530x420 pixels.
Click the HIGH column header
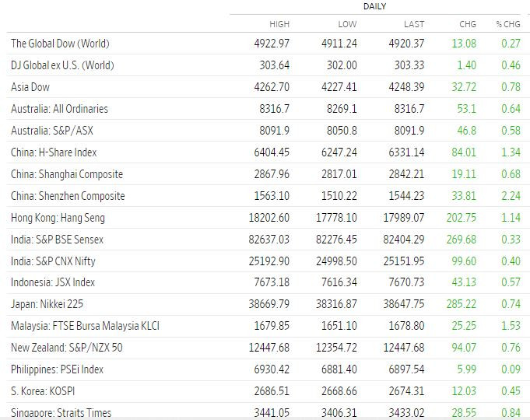[279, 25]
